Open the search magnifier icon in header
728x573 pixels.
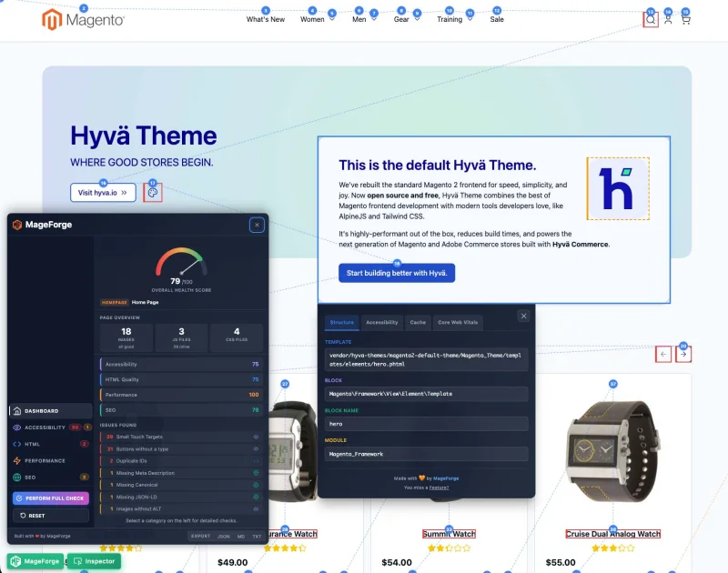[651, 19]
